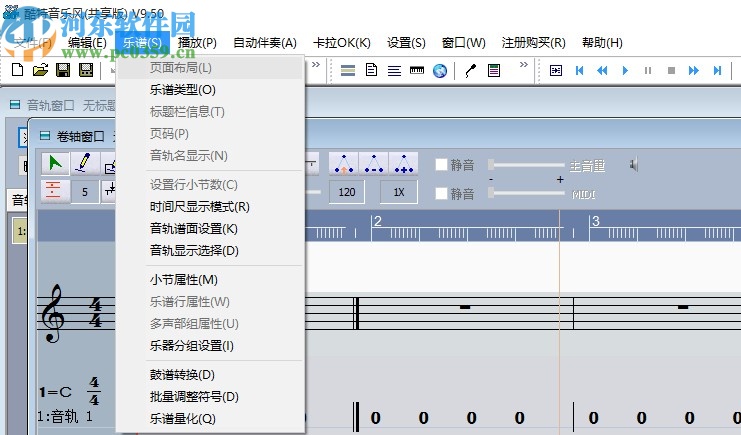Click measure 2 marker on time ruler
Image resolution: width=741 pixels, height=435 pixels.
point(377,221)
